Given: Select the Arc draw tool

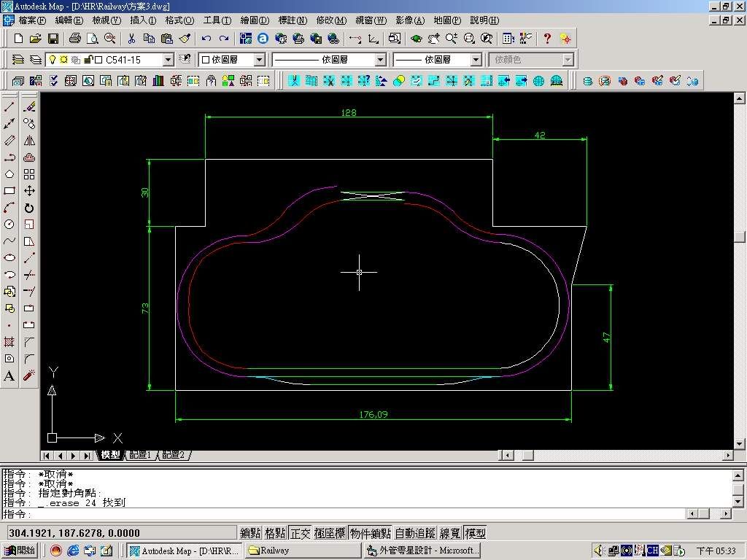Looking at the screenshot, I should click(9, 208).
